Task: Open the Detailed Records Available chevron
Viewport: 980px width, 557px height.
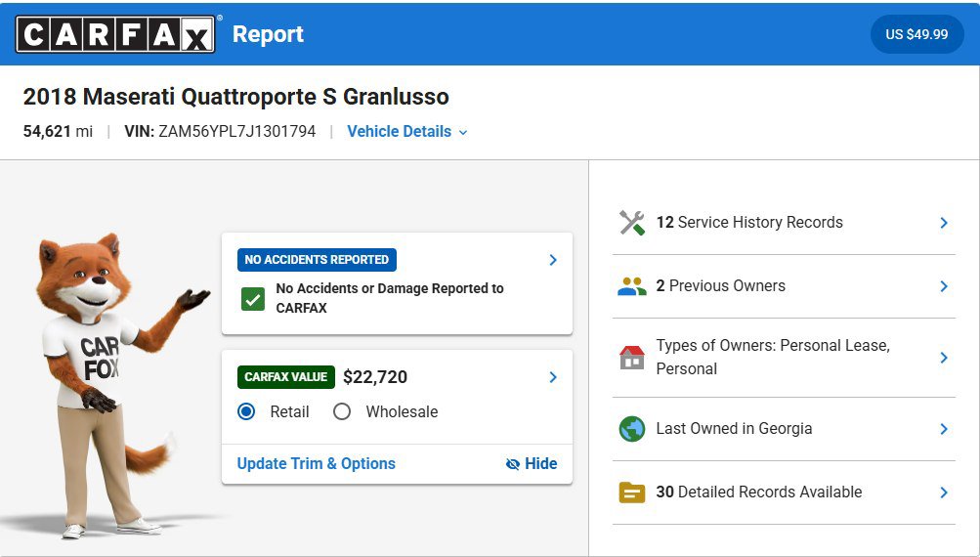Action: coord(944,493)
